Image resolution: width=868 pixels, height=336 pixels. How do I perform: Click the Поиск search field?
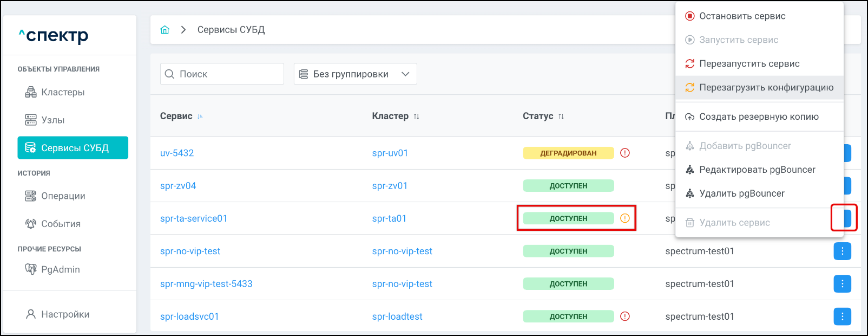(x=227, y=74)
